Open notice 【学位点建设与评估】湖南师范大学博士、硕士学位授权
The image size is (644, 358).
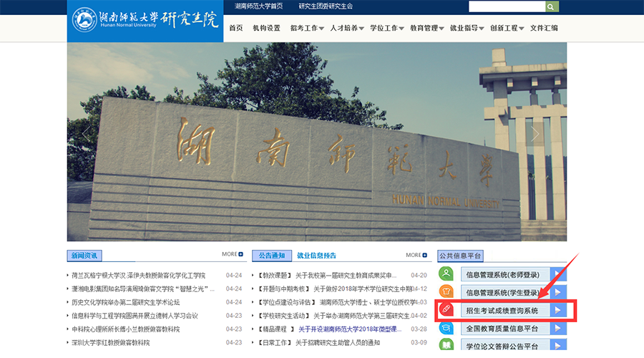pos(337,303)
